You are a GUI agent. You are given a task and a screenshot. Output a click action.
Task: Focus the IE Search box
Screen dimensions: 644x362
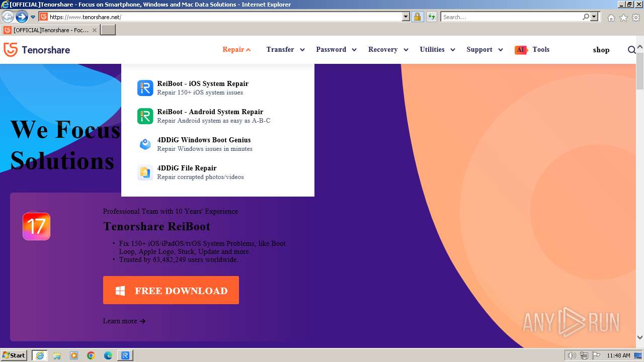511,17
